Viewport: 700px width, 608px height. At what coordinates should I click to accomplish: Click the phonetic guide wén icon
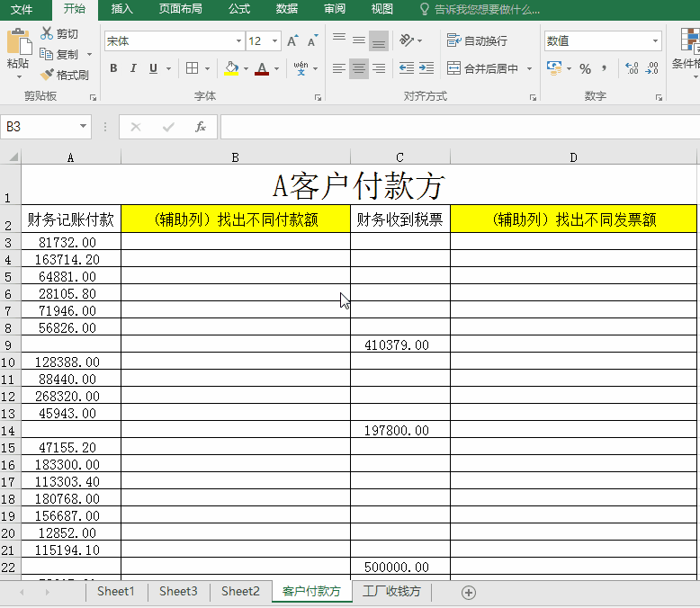pyautogui.click(x=301, y=68)
